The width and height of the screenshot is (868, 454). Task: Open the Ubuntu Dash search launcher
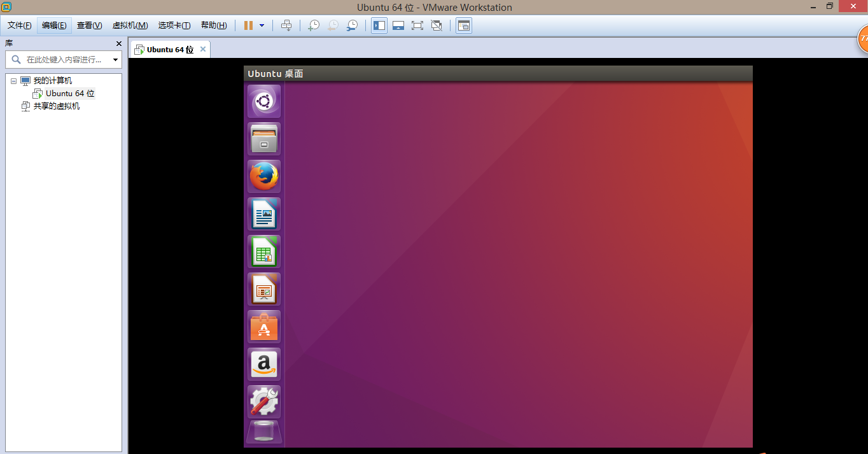coord(264,101)
